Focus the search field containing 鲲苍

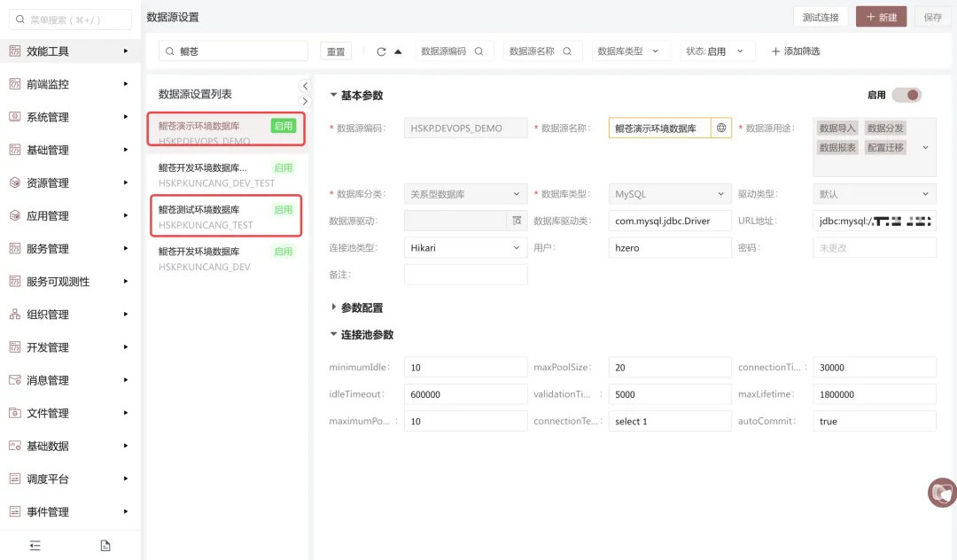pos(233,51)
